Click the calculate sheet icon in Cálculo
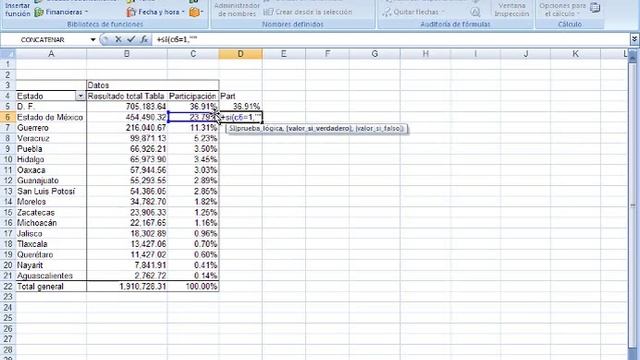 [595, 7]
